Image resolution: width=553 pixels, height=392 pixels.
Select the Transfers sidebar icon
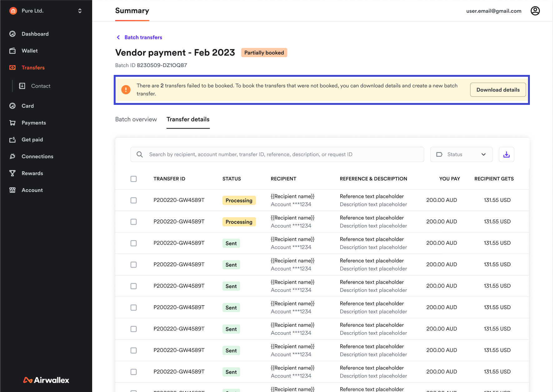[12, 67]
